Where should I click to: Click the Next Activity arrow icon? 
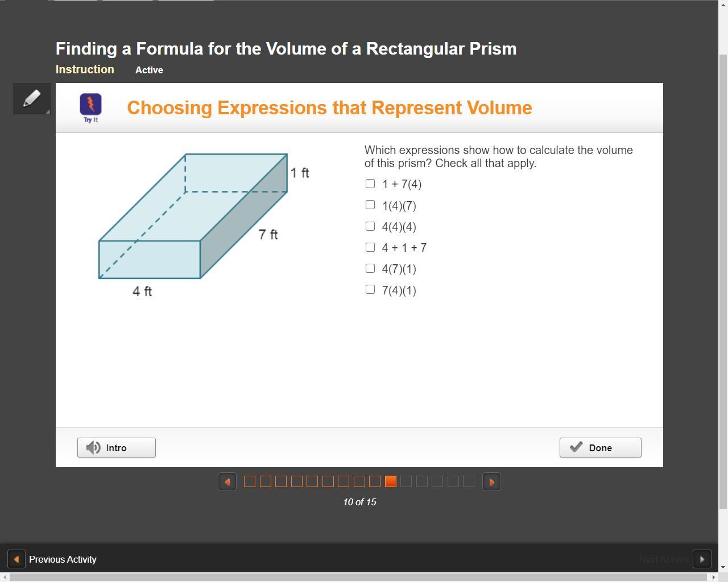[702, 559]
